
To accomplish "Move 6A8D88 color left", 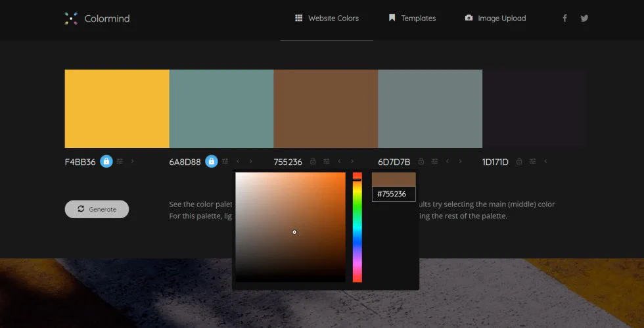I will [x=238, y=161].
